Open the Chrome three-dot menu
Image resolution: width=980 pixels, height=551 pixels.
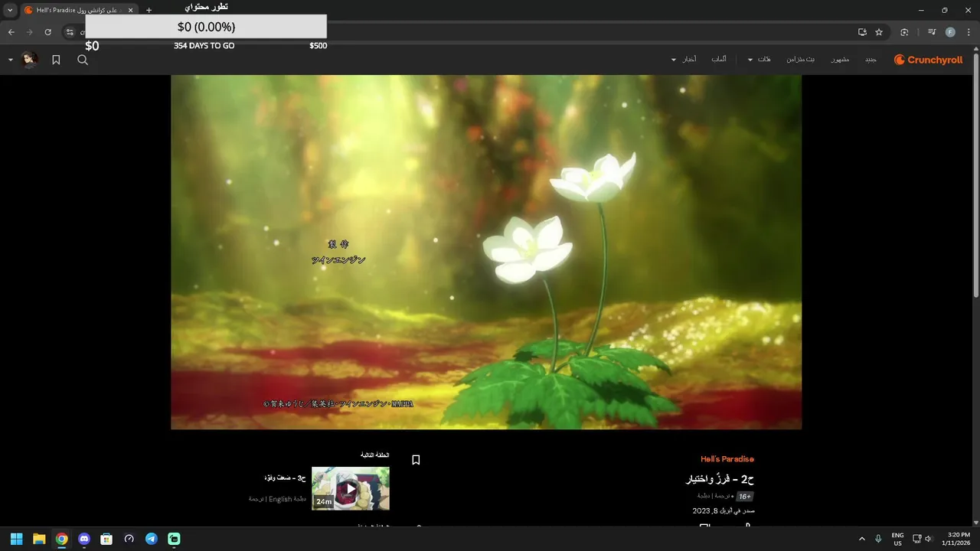[969, 32]
